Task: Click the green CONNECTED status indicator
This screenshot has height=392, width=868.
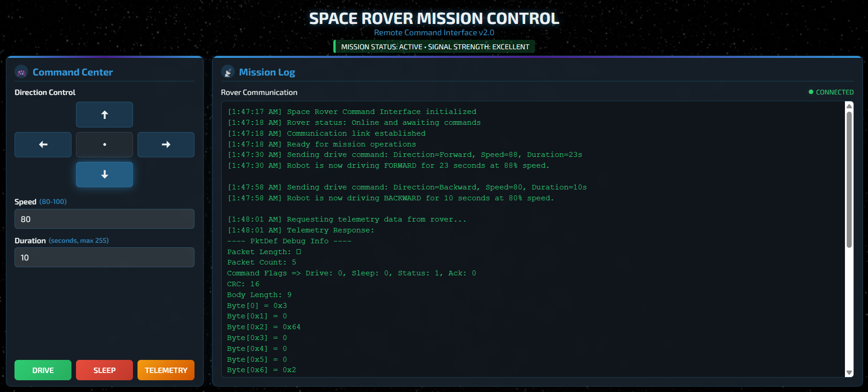Action: 831,92
